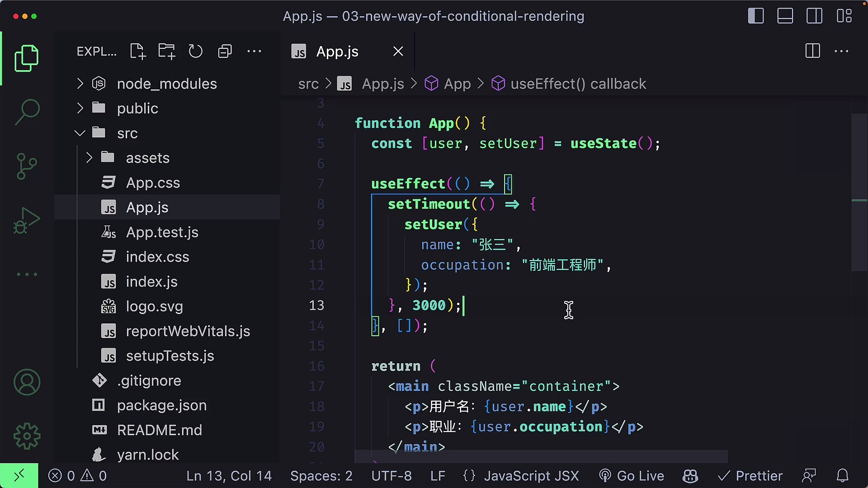The height and width of the screenshot is (488, 868).
Task: Select language mode JavaScript JSX
Action: click(521, 476)
